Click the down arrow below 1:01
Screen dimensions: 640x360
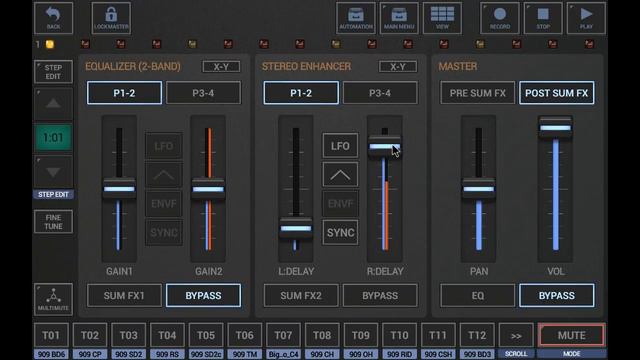click(53, 172)
